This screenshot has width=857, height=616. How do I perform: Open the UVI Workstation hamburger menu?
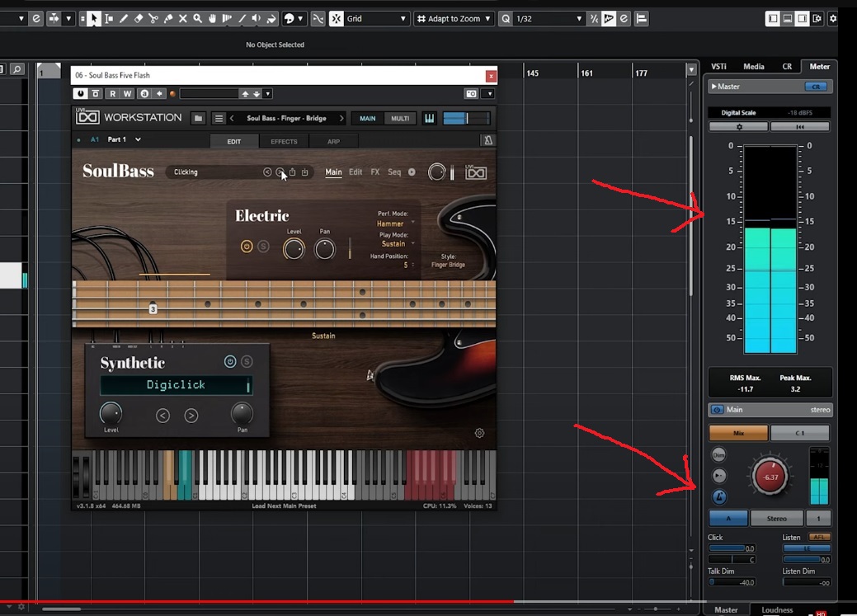pos(219,118)
